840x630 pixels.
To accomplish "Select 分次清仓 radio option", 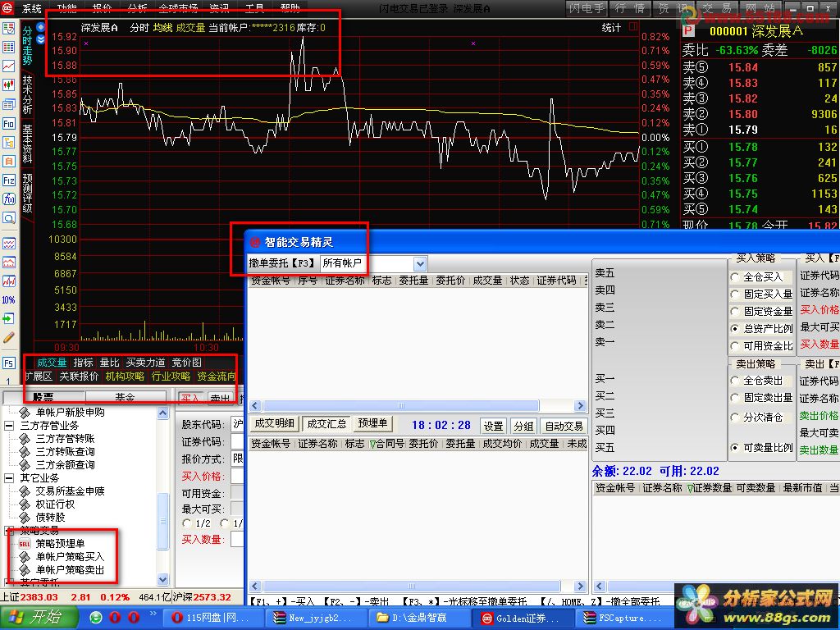I will 735,418.
